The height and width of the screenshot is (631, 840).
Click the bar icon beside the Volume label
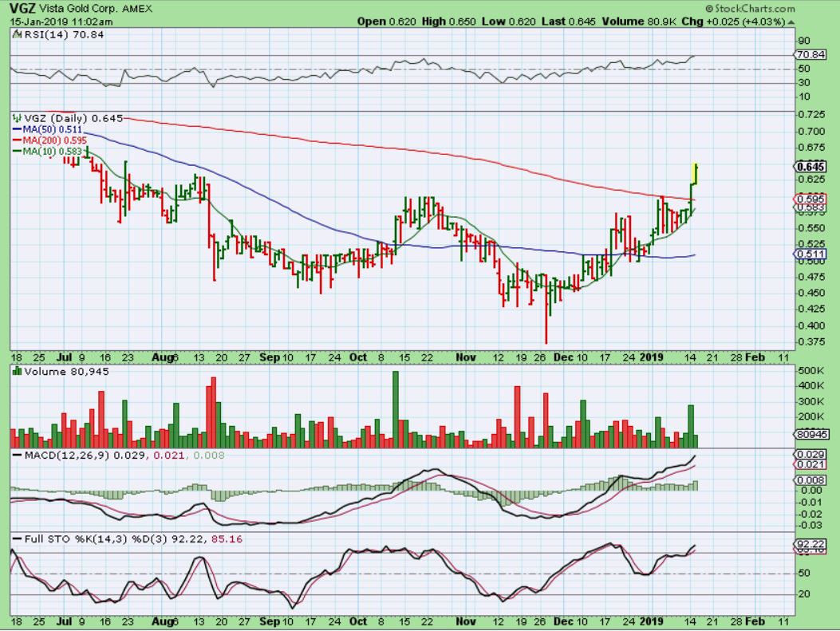(17, 371)
